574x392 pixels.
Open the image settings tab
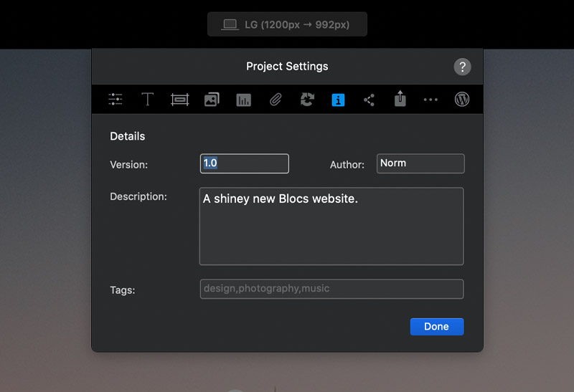click(x=212, y=100)
